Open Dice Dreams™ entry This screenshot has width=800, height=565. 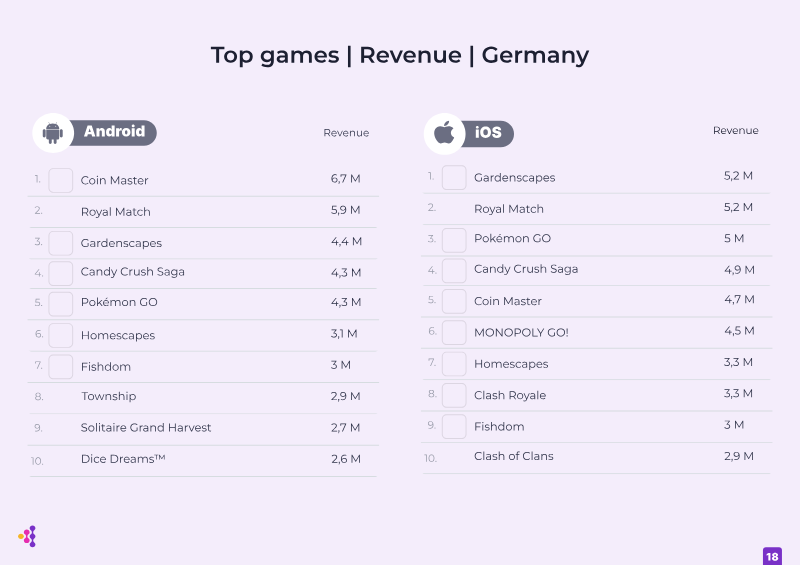click(x=123, y=459)
